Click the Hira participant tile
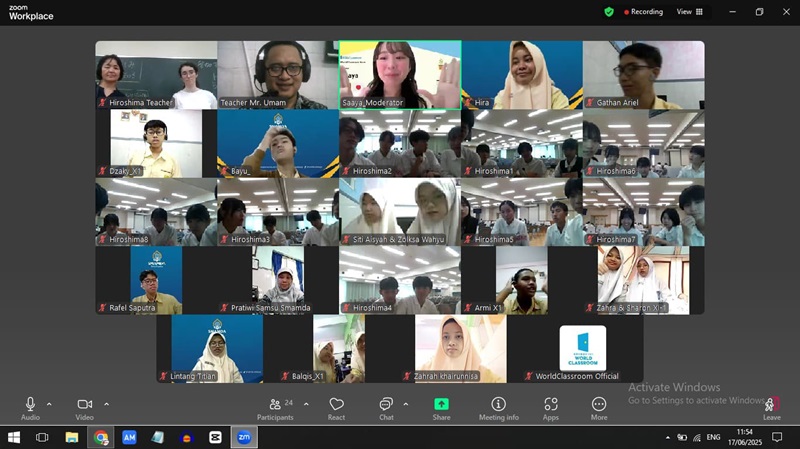This screenshot has width=800, height=449. 522,75
